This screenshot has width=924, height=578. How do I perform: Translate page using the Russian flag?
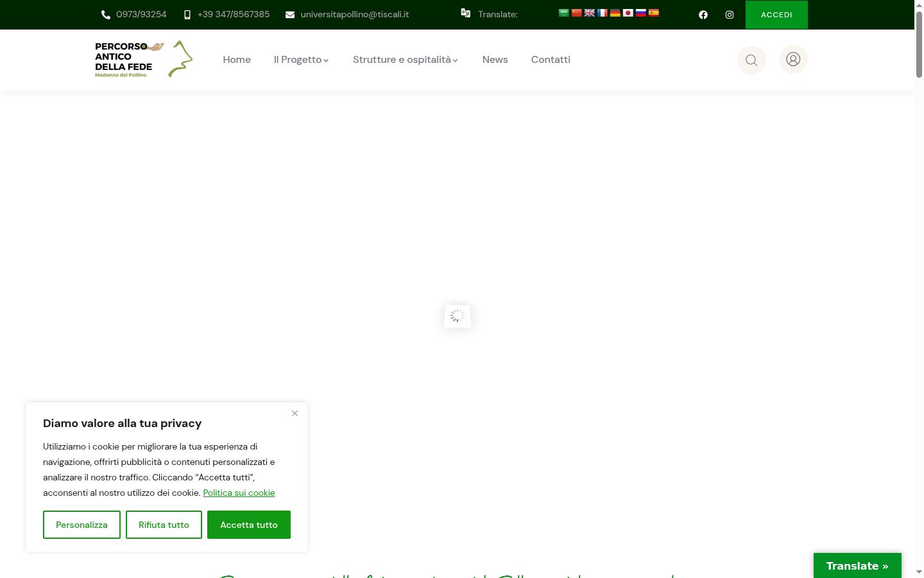pos(640,13)
